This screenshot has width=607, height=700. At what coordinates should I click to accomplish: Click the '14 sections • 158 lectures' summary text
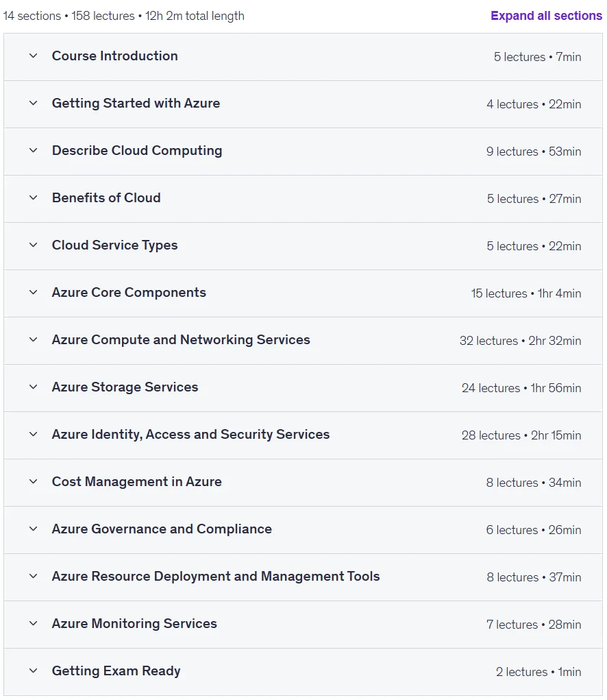click(69, 16)
